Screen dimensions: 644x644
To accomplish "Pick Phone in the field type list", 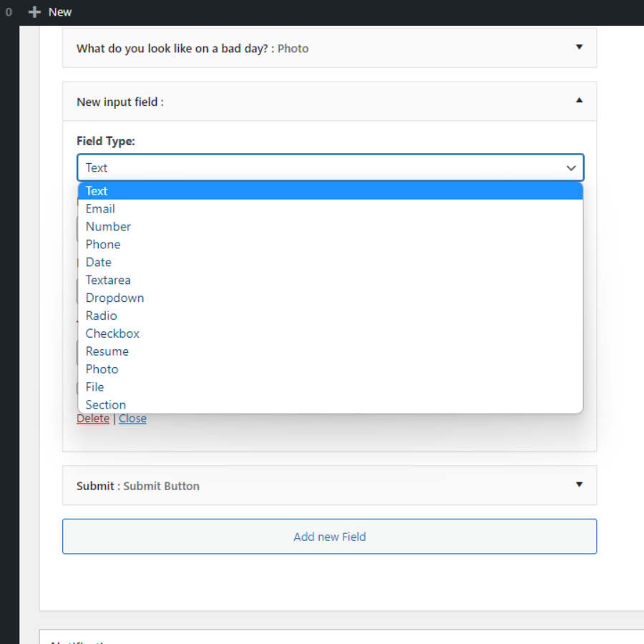I will click(330, 245).
